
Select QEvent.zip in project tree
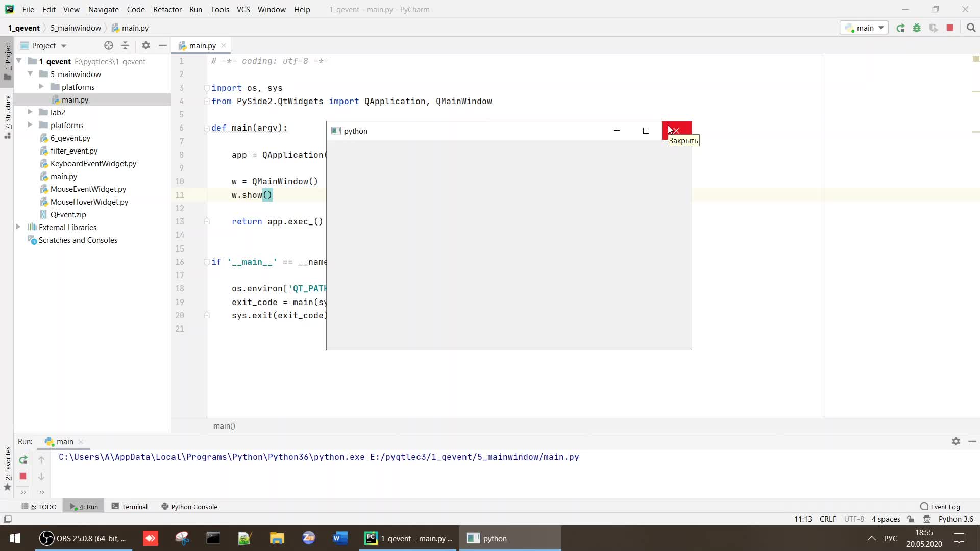(68, 214)
